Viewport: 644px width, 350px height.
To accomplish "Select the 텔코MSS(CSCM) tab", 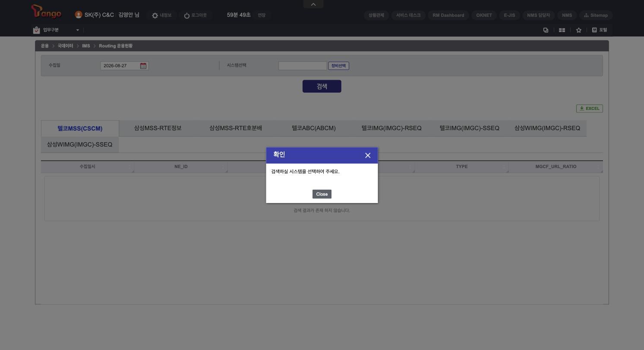I will (x=80, y=128).
